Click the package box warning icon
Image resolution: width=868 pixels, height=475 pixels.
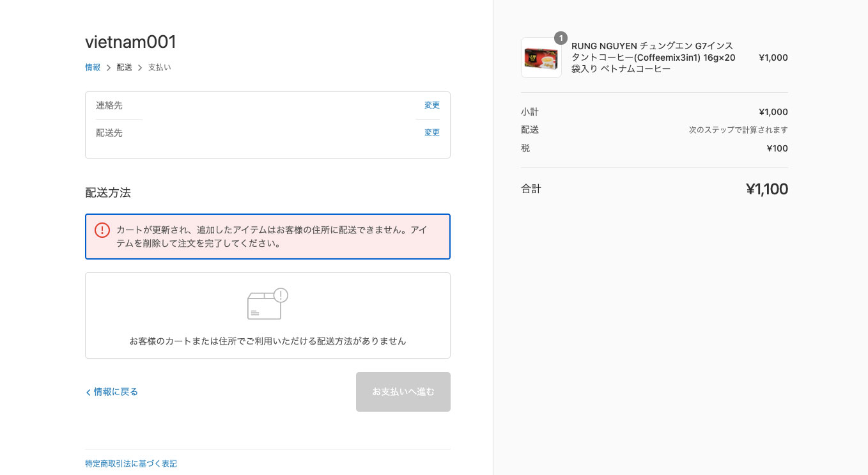pyautogui.click(x=267, y=304)
